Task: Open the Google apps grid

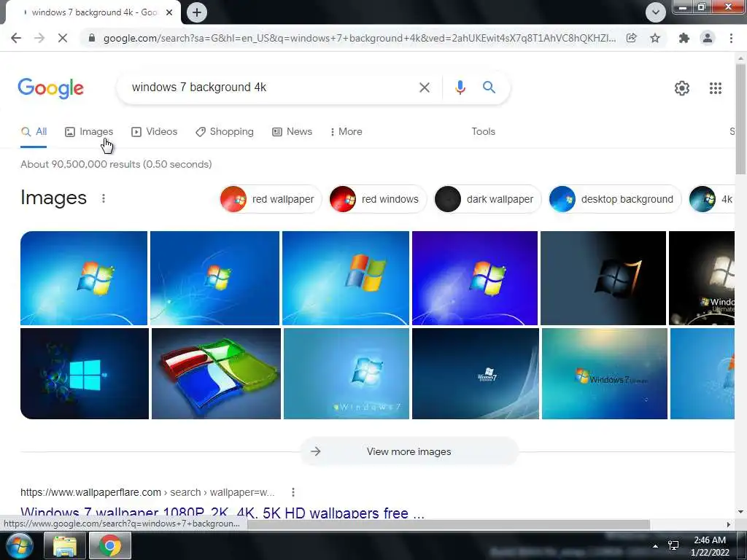Action: (715, 88)
